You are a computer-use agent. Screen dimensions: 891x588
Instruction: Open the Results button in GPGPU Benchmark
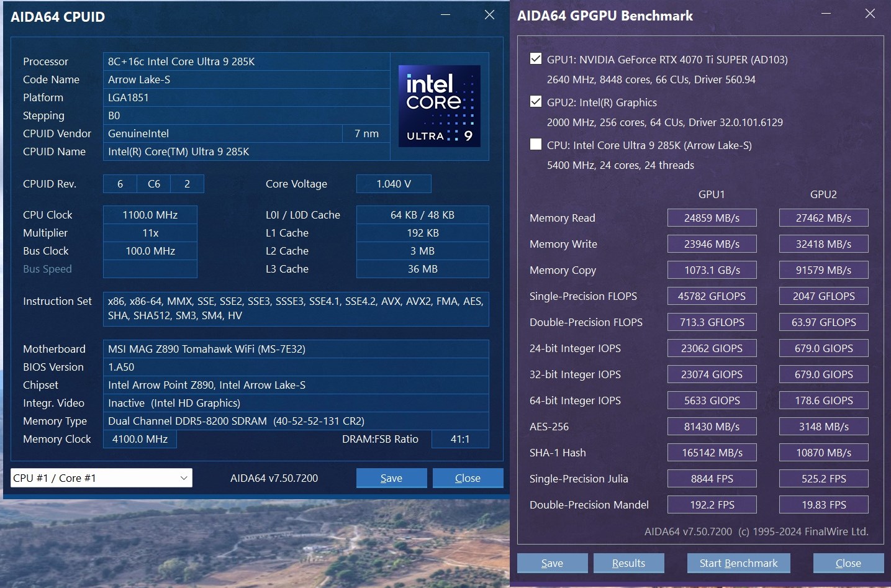[x=628, y=563]
